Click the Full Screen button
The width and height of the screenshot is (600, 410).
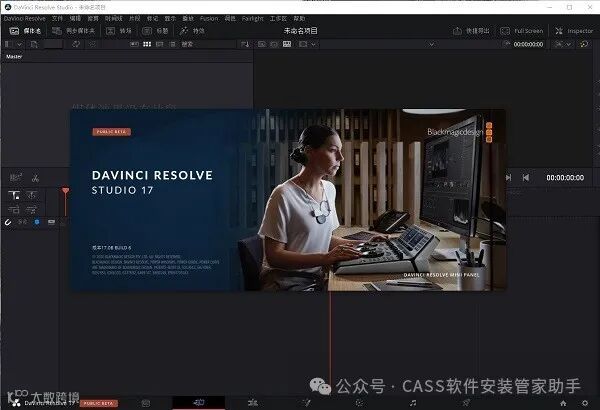click(x=522, y=31)
